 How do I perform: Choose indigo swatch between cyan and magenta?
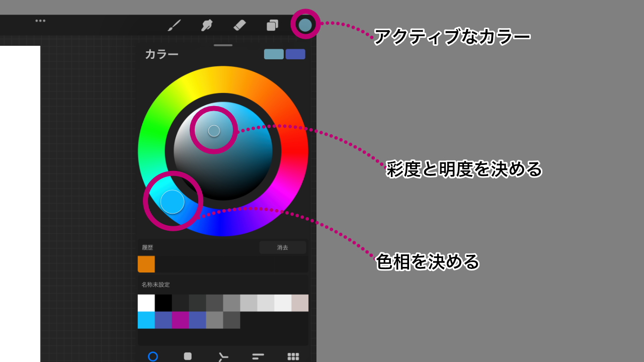point(164,320)
